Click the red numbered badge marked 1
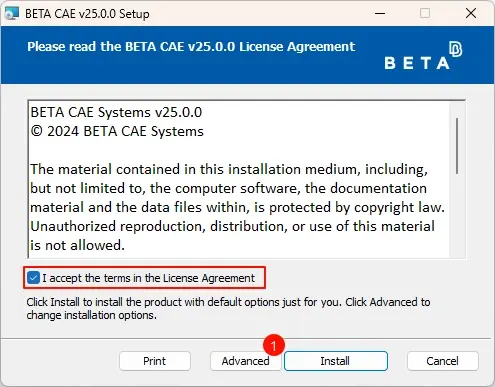The height and width of the screenshot is (387, 495). point(274,345)
